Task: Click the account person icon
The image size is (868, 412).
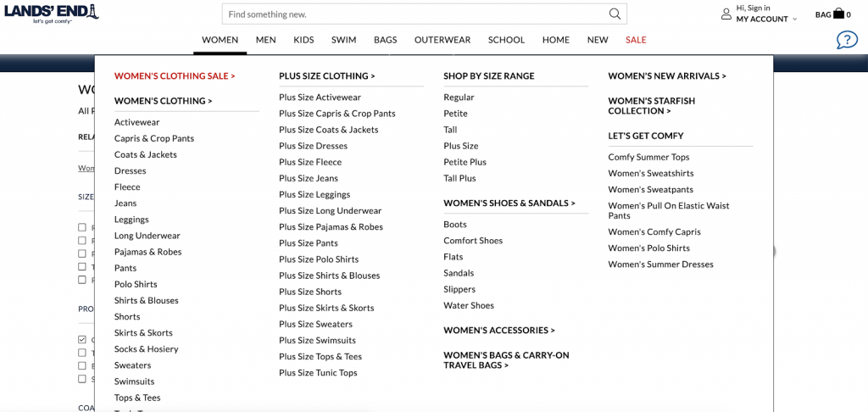Action: [726, 14]
